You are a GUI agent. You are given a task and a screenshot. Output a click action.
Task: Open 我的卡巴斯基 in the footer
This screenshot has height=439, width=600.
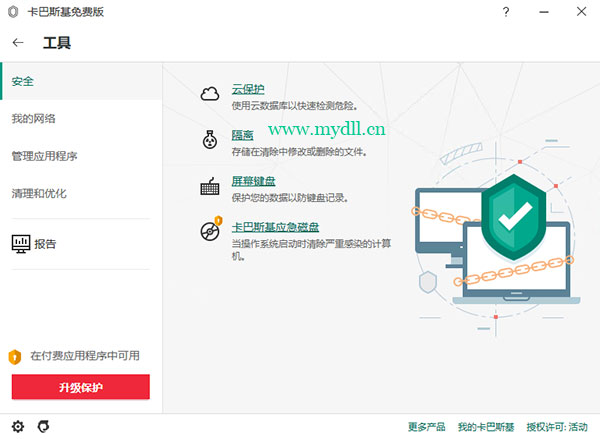(486, 427)
